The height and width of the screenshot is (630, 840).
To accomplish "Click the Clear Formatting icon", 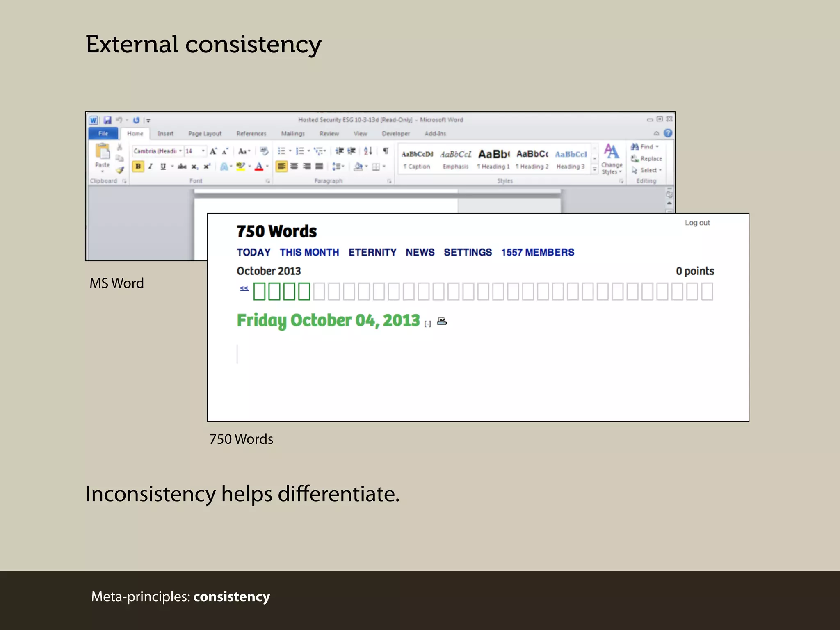I will (264, 151).
